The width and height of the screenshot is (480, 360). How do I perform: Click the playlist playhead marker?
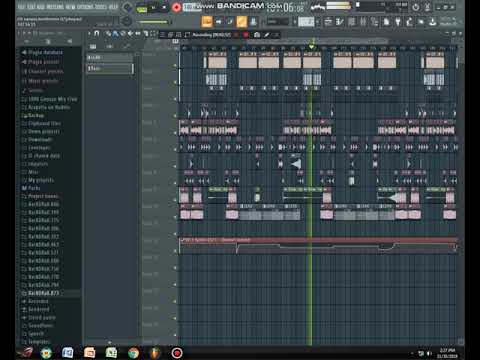point(312,46)
